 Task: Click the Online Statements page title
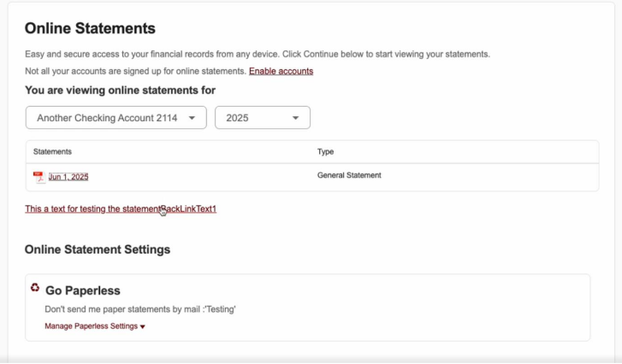[x=90, y=29]
